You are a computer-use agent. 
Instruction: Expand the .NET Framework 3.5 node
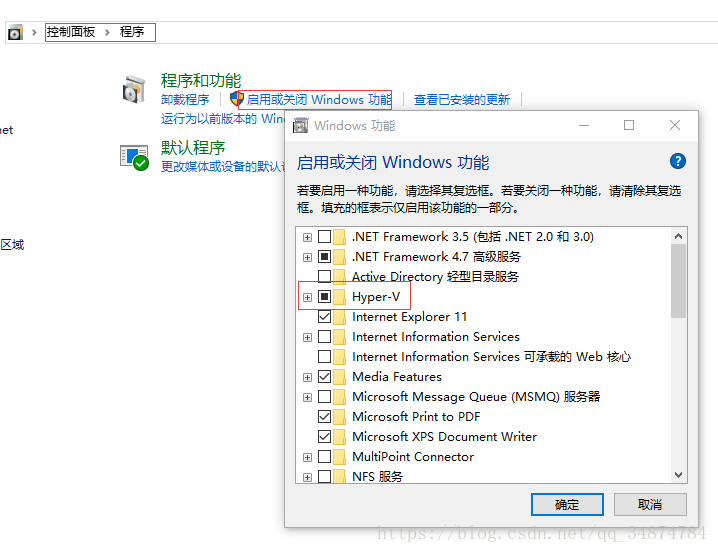[307, 238]
